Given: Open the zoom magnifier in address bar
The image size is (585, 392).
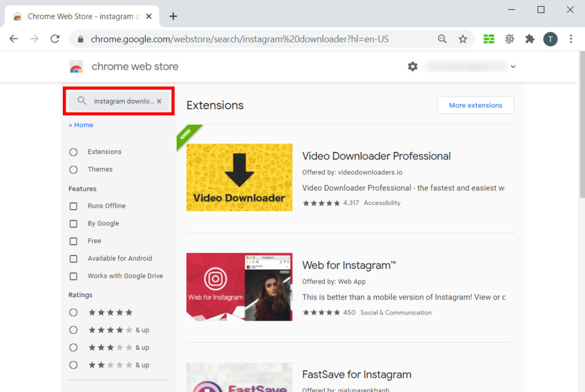Looking at the screenshot, I should tap(442, 39).
